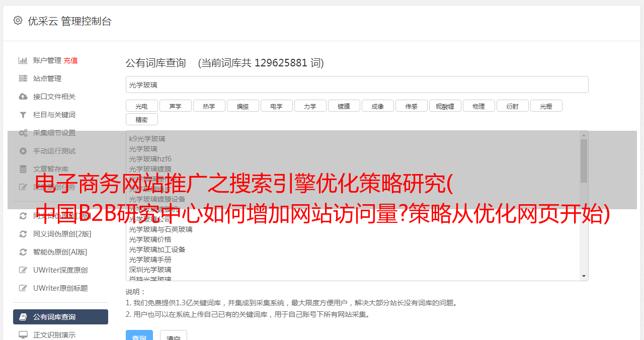Click UWriter深度原创 edit icon
The image size is (644, 340).
(23, 270)
